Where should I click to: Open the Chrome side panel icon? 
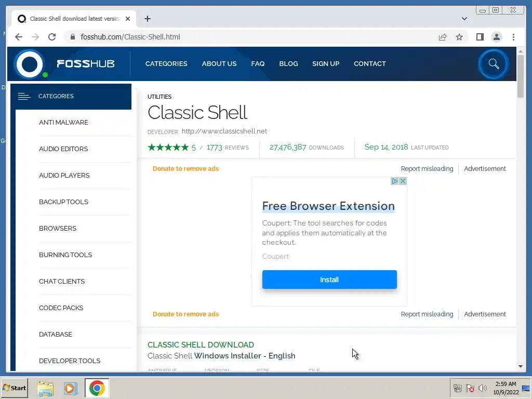tap(480, 37)
